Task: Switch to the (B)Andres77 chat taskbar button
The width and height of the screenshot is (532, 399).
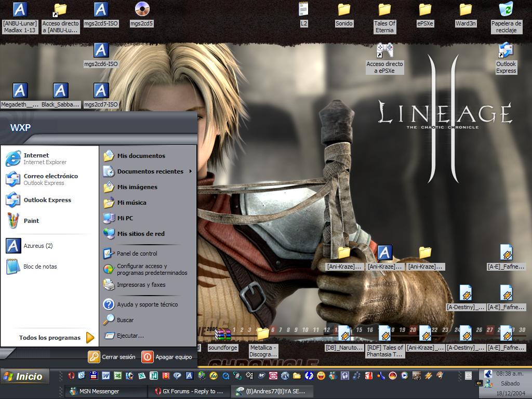Action: coord(272,391)
